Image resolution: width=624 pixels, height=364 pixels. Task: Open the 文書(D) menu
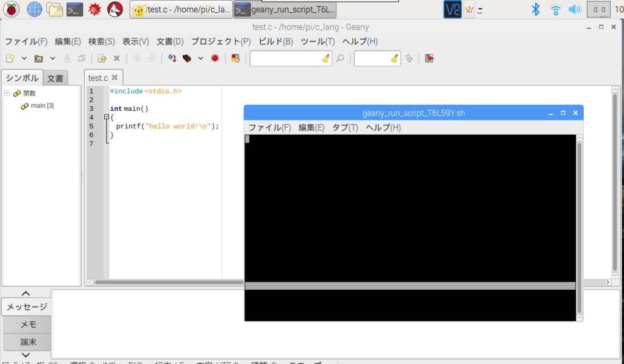pos(170,42)
